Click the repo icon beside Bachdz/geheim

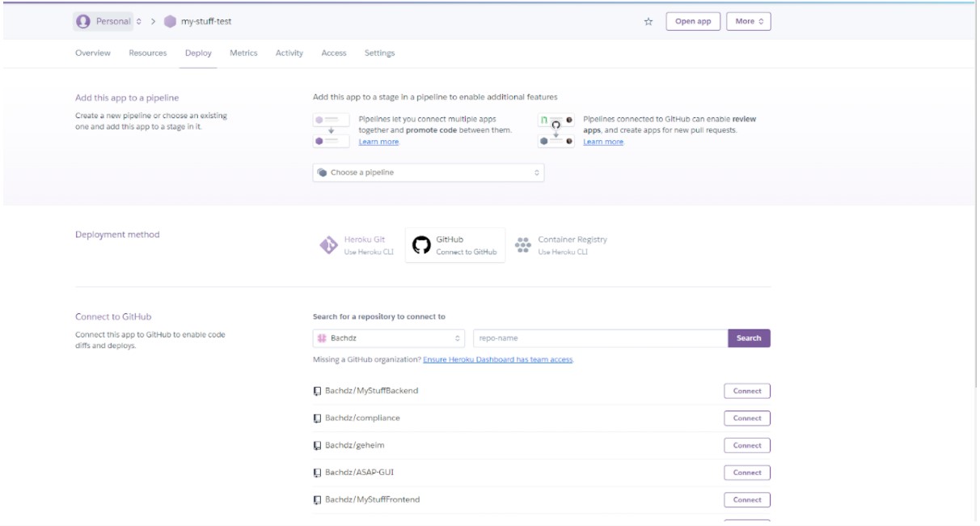pyautogui.click(x=317, y=446)
